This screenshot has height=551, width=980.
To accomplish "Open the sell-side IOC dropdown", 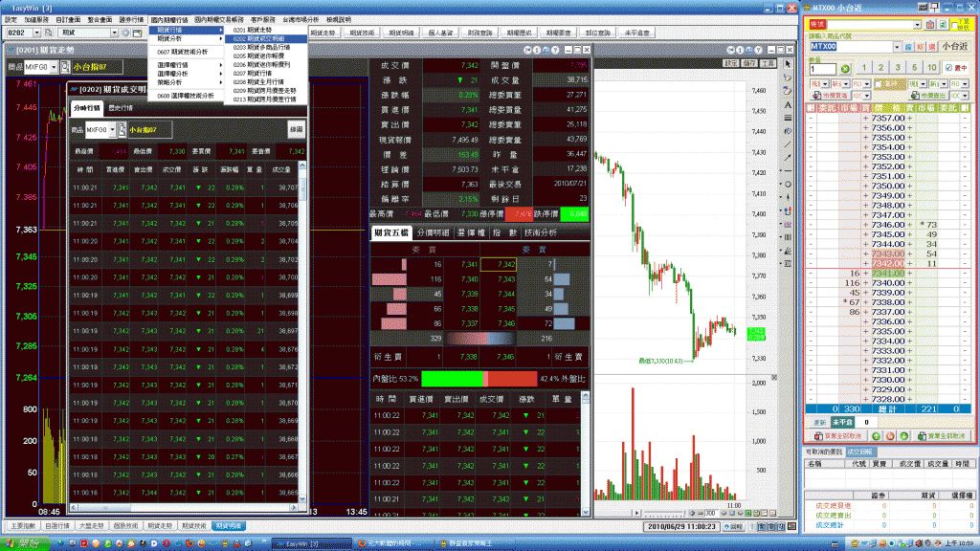I will point(965,96).
